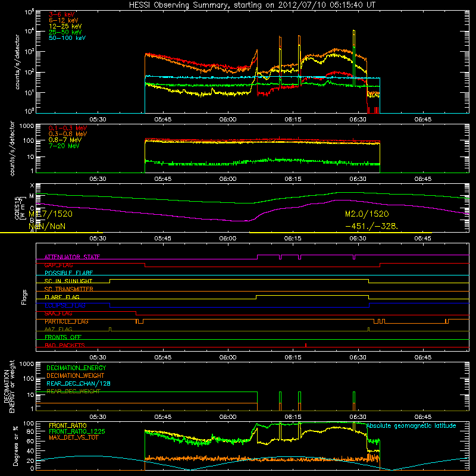
Task: Click the HESSI Observing Summary title text
Action: point(252,5)
